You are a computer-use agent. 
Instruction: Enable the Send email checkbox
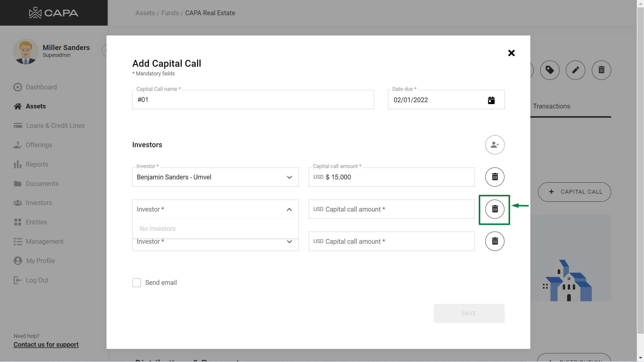pos(137,283)
